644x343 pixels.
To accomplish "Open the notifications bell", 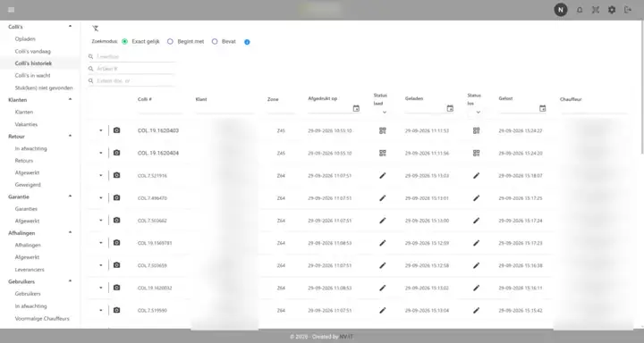I will [x=580, y=10].
